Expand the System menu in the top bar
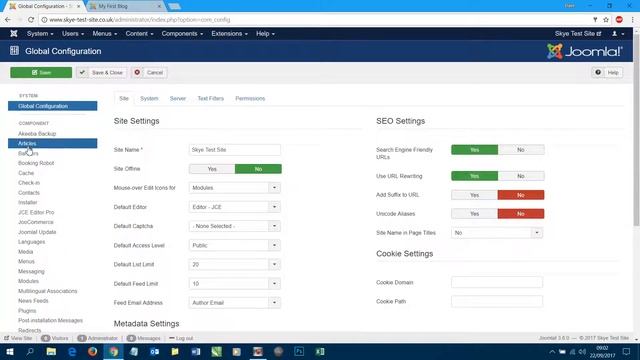This screenshot has height=360, width=640. [40, 33]
